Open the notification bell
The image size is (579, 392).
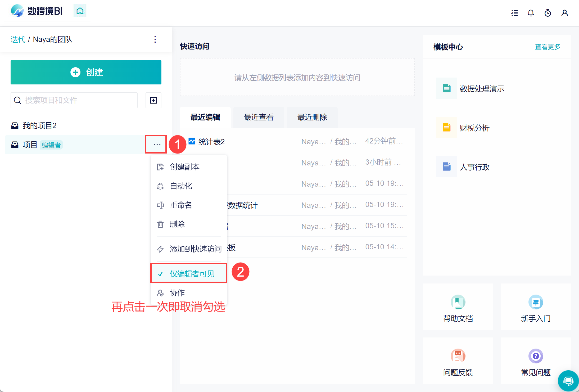(x=531, y=13)
